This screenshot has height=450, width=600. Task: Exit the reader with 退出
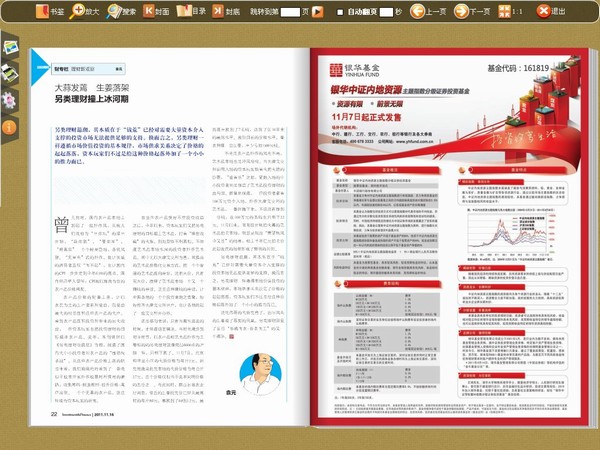(551, 11)
